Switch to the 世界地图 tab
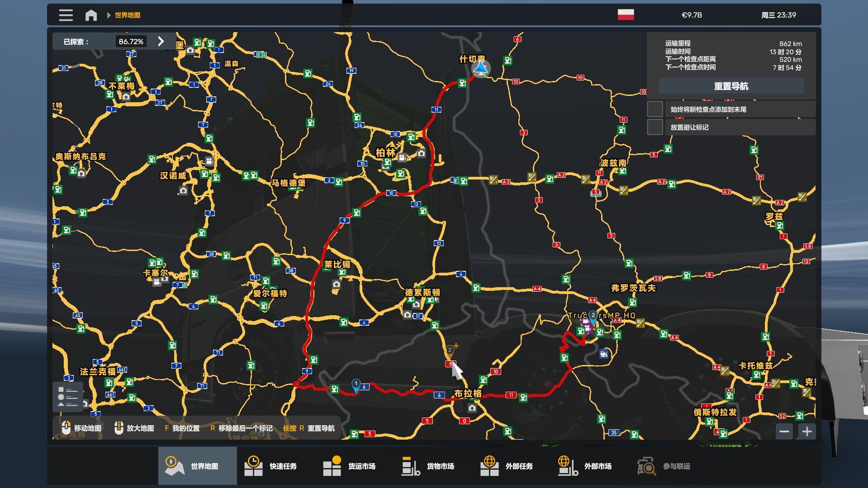The width and height of the screenshot is (868, 488). point(197,466)
